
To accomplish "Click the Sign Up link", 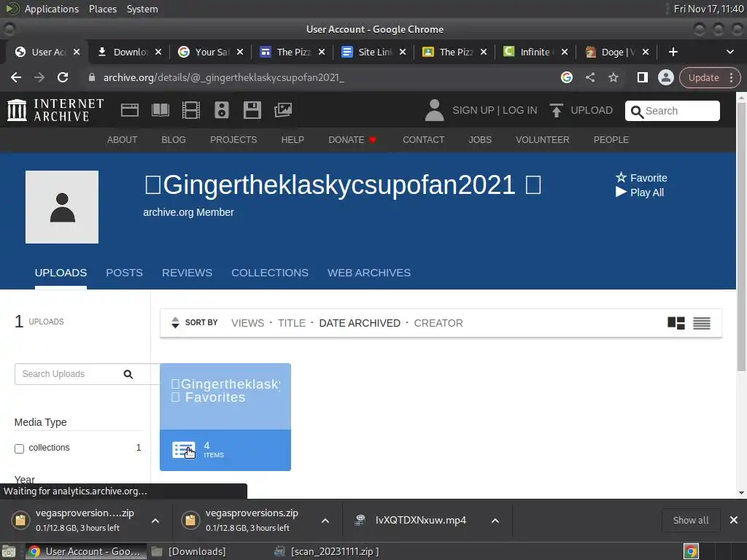I will click(x=473, y=110).
